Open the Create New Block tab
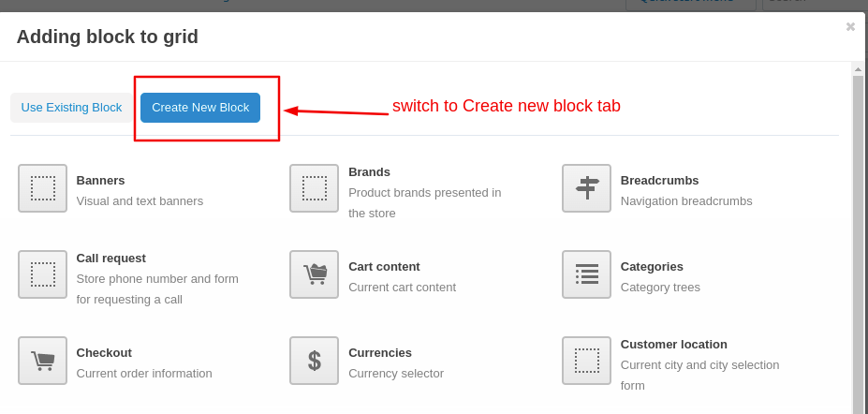868x414 pixels. (200, 108)
